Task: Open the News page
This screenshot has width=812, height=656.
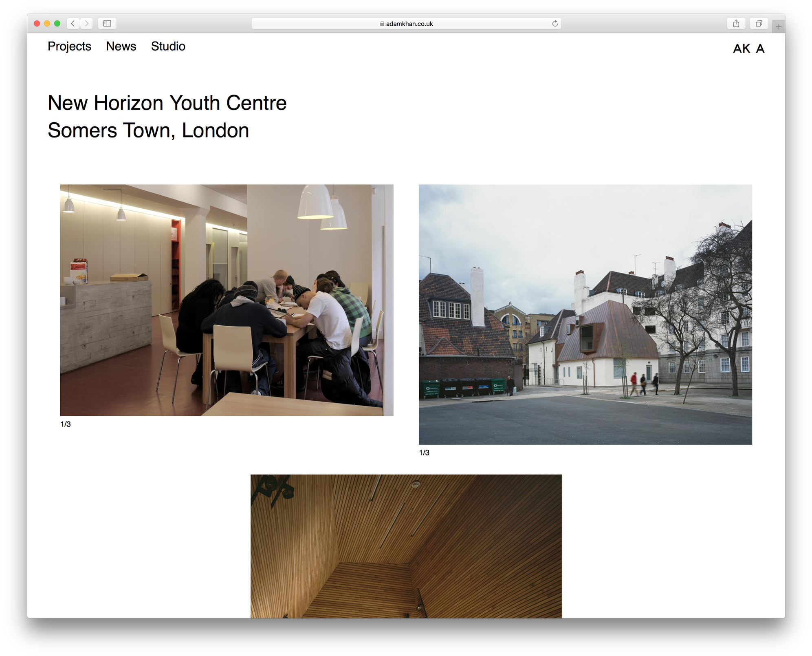Action: point(121,46)
